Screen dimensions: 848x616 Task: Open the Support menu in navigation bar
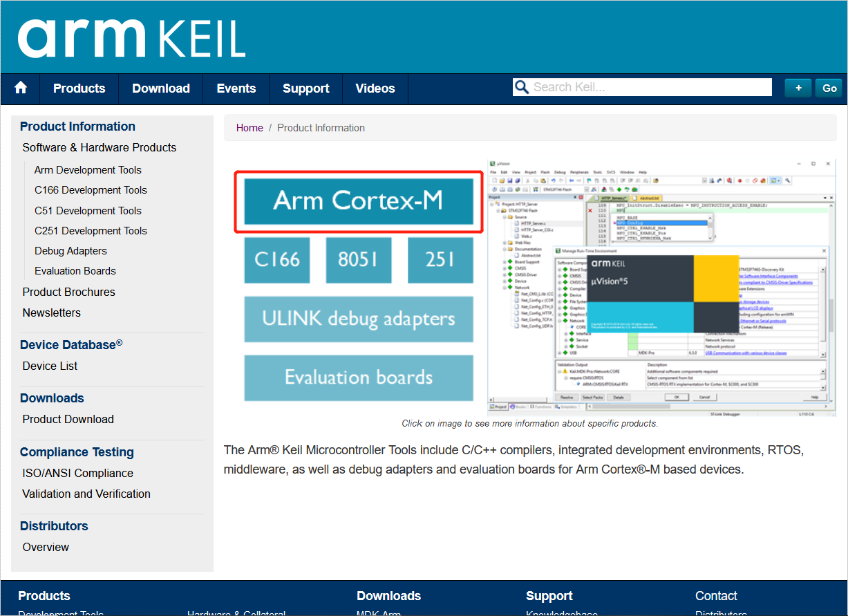click(306, 88)
